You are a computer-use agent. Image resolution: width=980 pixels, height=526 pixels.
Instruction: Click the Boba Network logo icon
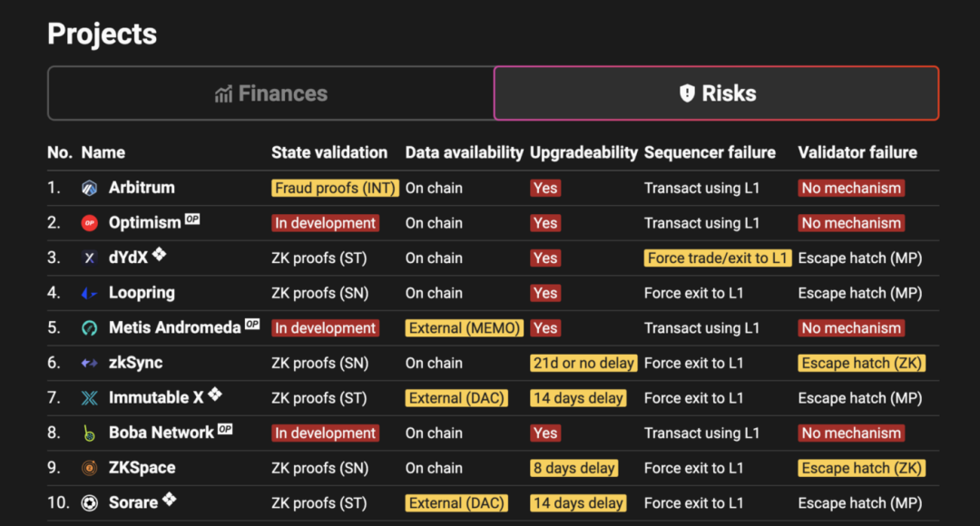click(89, 433)
